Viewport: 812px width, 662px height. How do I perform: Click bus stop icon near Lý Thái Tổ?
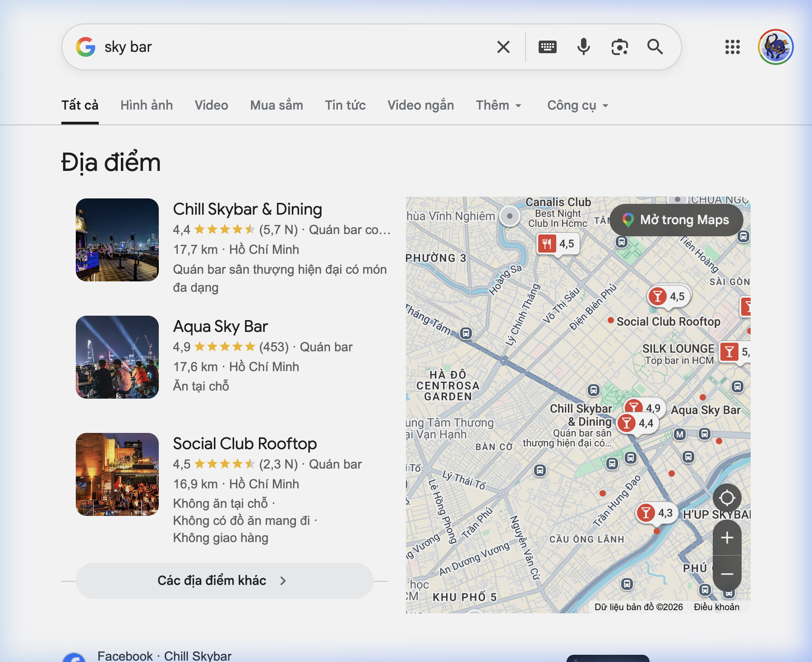point(540,470)
